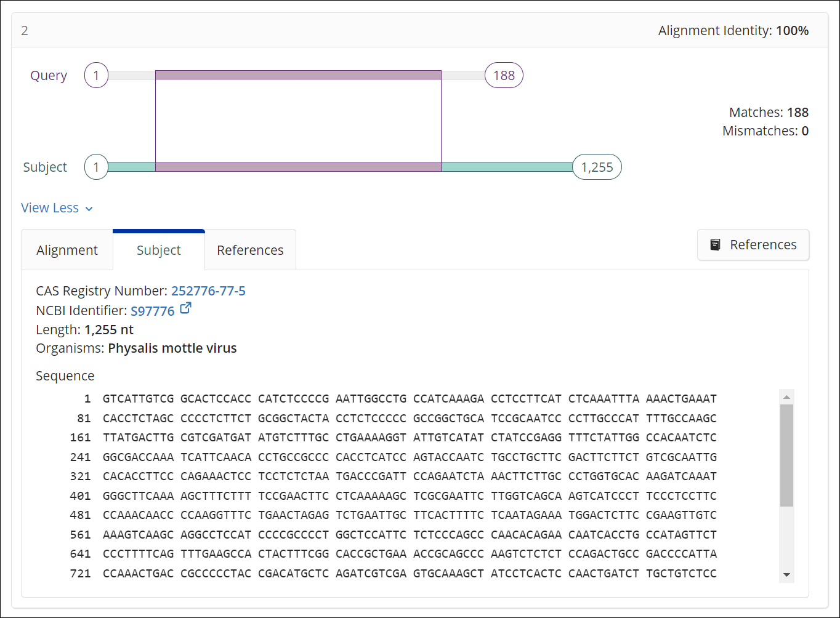Click scrollbar up arrow in sequence box
The width and height of the screenshot is (840, 618).
[786, 397]
